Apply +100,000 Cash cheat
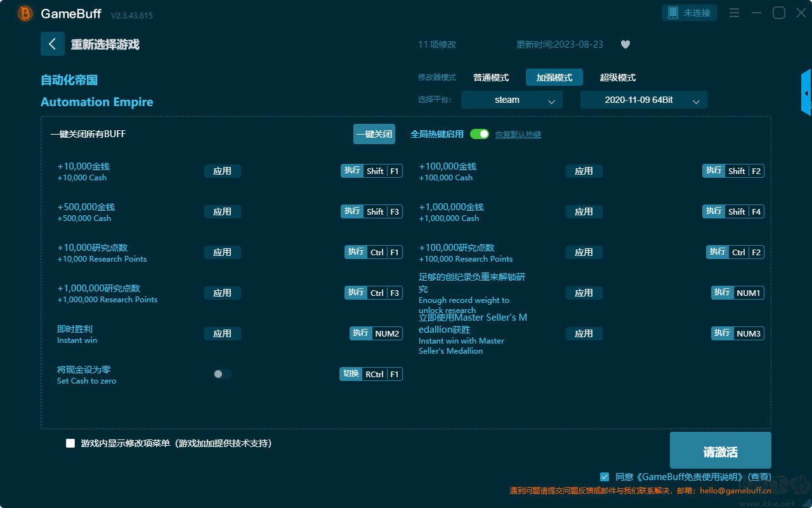This screenshot has height=508, width=812. click(x=584, y=171)
